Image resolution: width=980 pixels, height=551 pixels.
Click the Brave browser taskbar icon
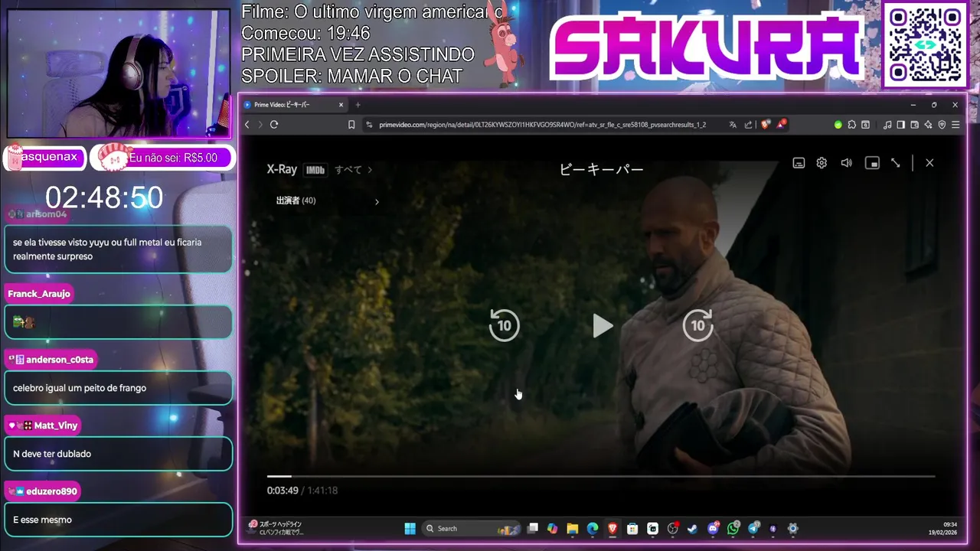pos(612,528)
